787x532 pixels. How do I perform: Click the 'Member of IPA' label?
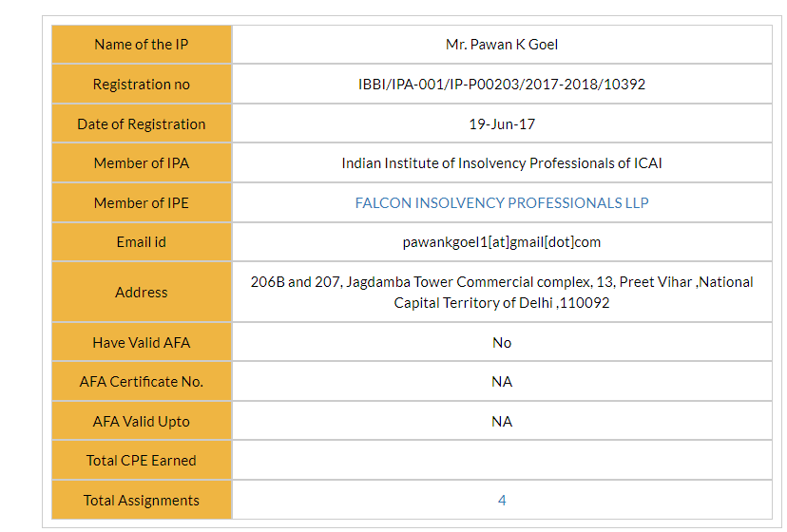tap(142, 163)
